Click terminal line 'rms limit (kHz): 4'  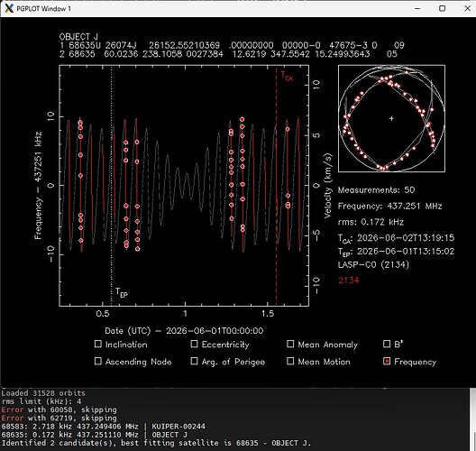(41, 401)
